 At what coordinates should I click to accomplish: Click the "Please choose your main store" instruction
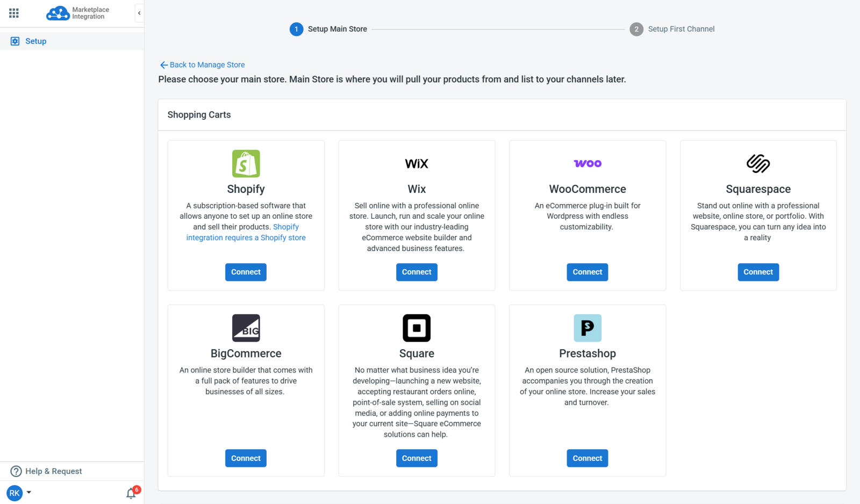click(392, 80)
